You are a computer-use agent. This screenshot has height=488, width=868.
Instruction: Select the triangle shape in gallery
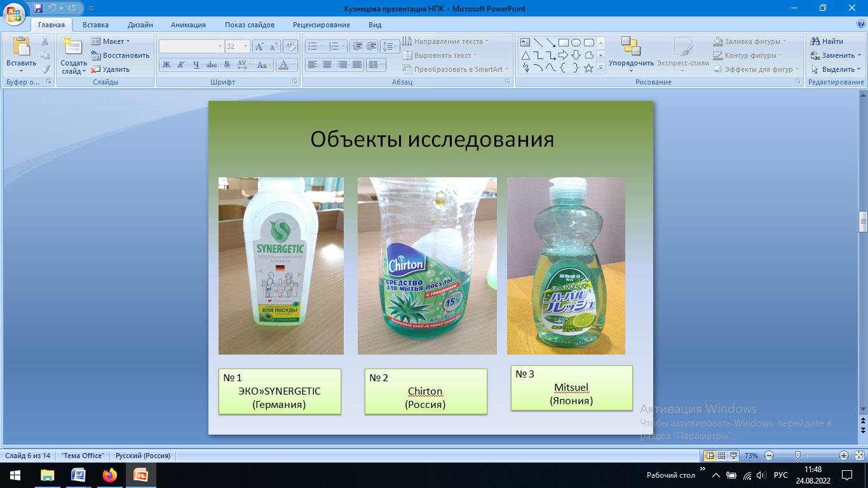coord(526,55)
